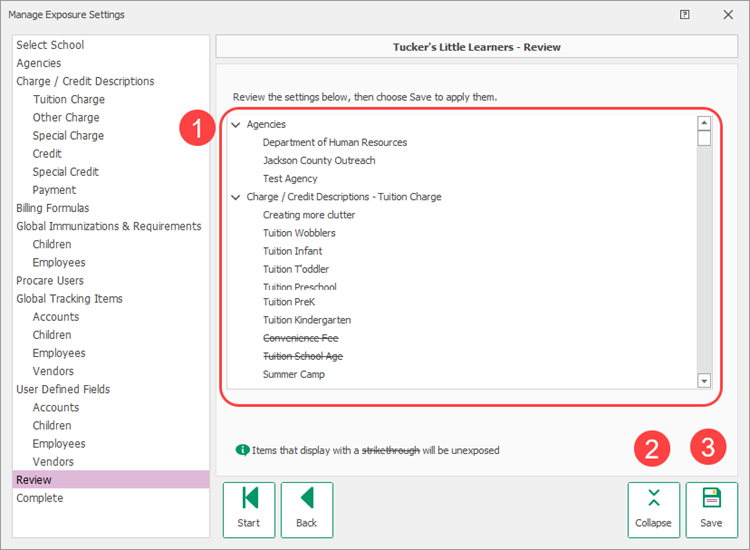The height and width of the screenshot is (550, 750).
Task: Select Children under User Defined Fields
Action: (x=52, y=426)
